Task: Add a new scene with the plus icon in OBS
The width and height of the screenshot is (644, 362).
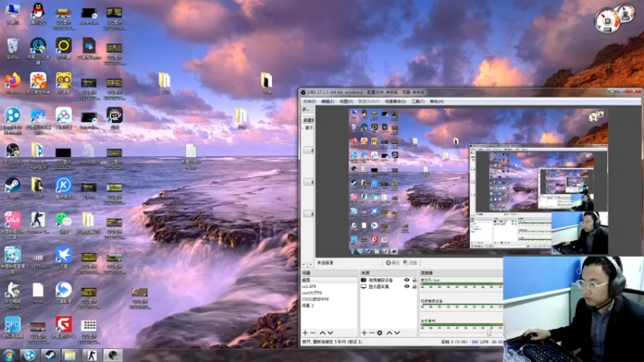Action: [x=305, y=333]
